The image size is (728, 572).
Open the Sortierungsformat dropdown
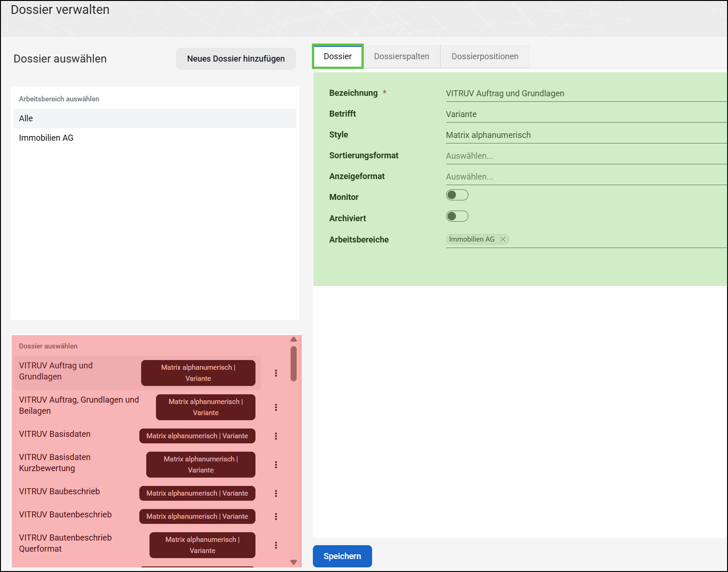(x=586, y=156)
